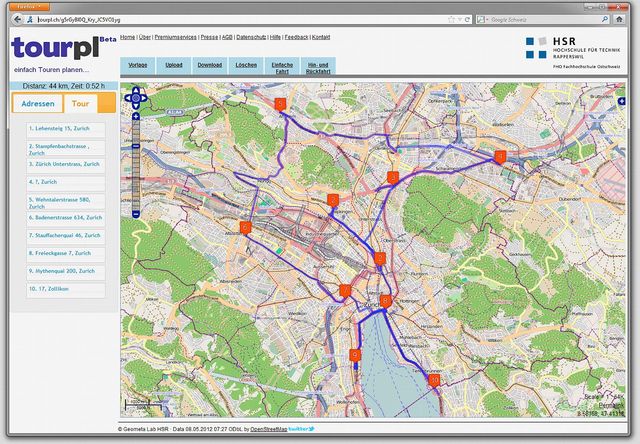The image size is (640, 444).
Task: Click the Upload button
Action: pyautogui.click(x=174, y=65)
